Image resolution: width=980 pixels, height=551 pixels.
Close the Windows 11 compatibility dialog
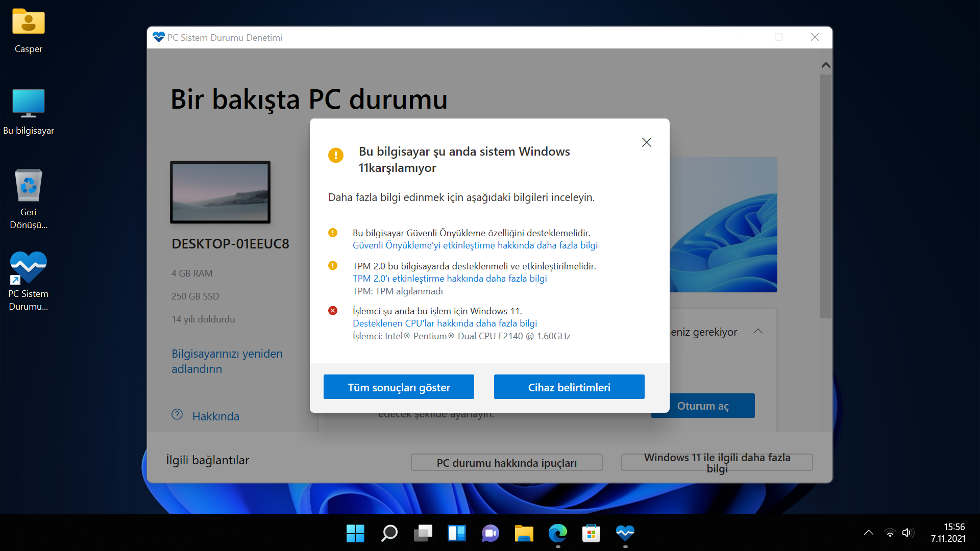pos(646,142)
